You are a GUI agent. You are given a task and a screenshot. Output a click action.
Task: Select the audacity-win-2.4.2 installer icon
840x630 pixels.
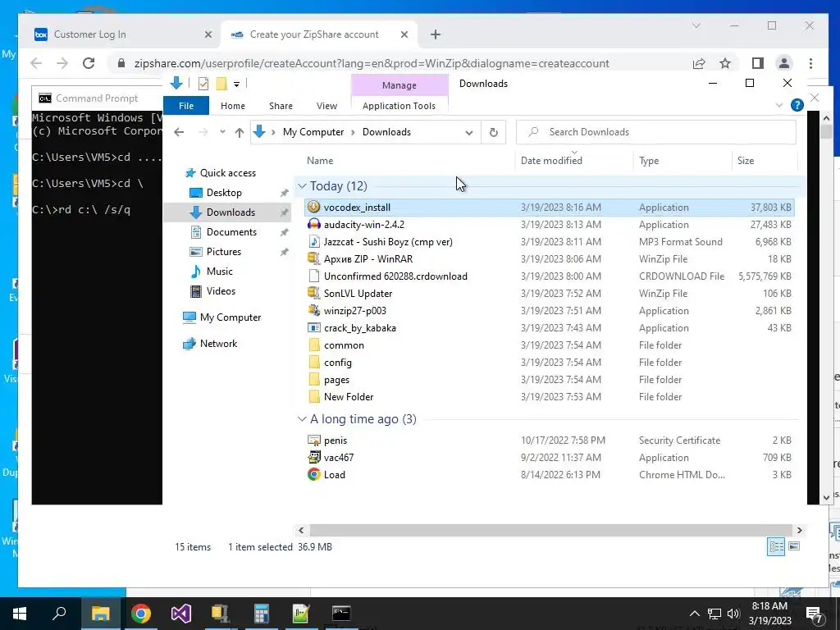point(314,225)
